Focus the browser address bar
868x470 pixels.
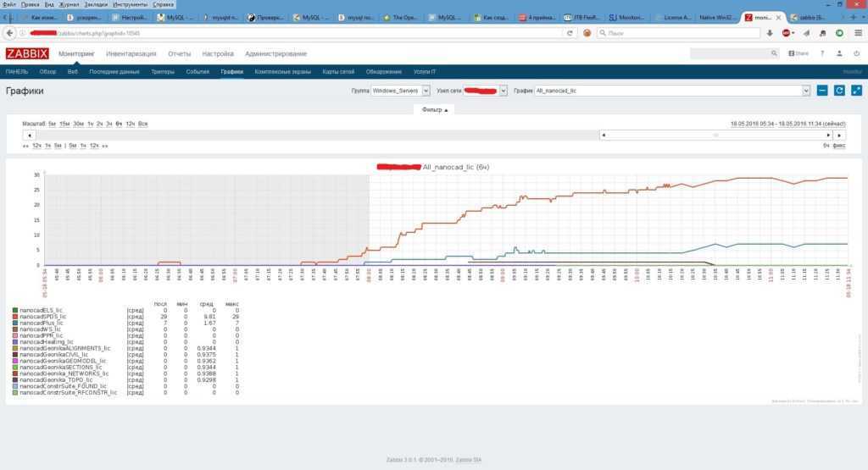(x=293, y=33)
